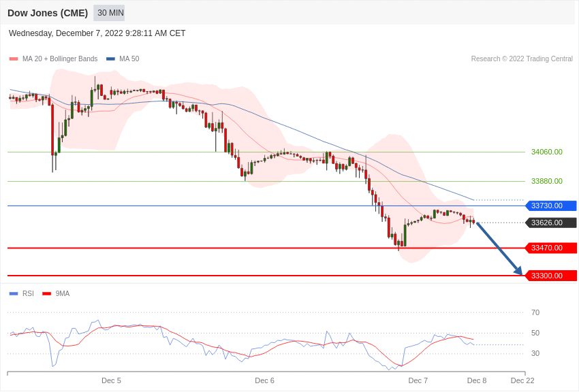Click the Dow Jones (CME) title

point(48,13)
